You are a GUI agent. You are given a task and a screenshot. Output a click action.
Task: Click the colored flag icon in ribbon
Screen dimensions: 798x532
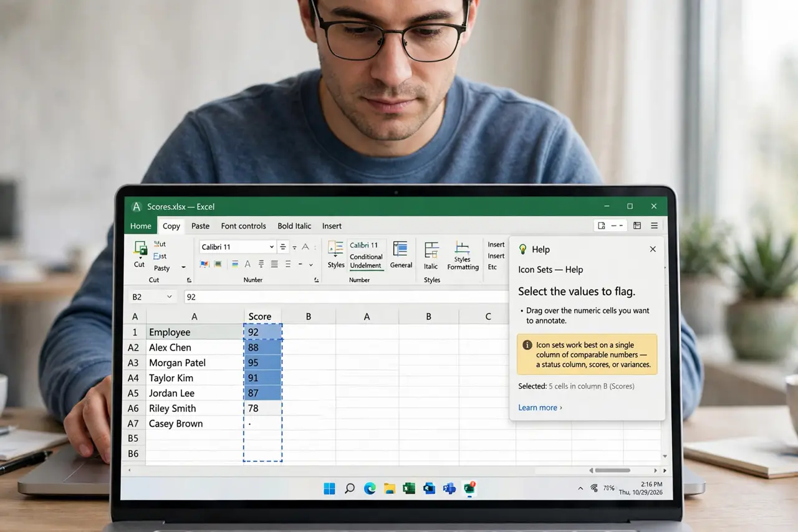coord(204,264)
